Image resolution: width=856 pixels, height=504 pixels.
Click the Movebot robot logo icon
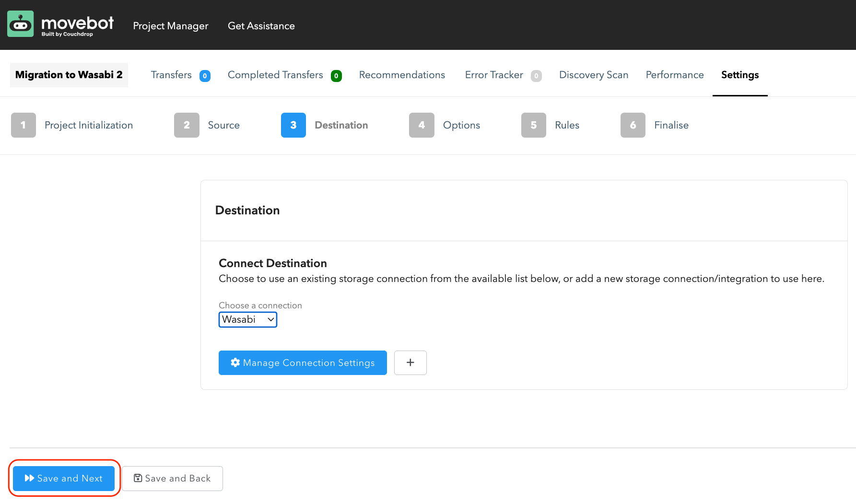[21, 24]
